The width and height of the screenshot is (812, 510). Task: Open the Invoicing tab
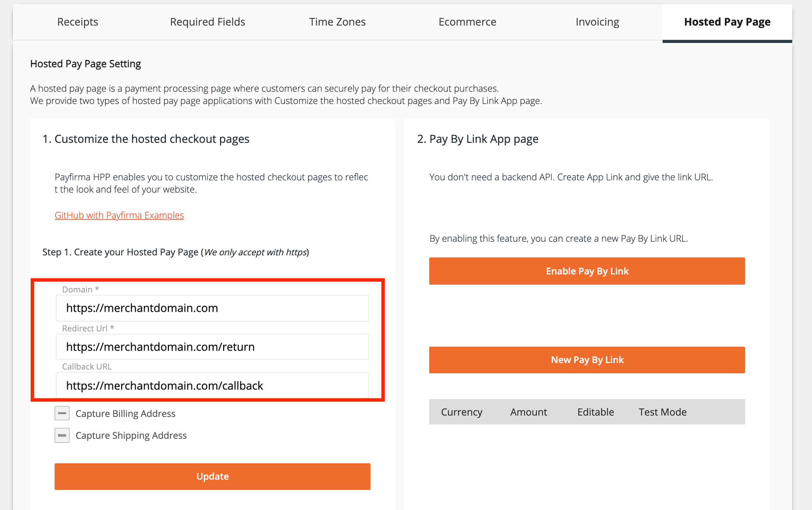point(597,22)
